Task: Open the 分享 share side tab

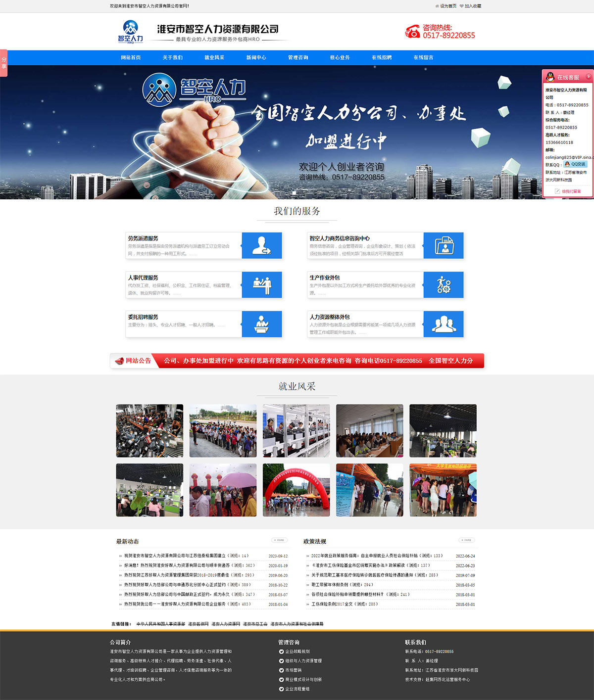Action: 3,63
